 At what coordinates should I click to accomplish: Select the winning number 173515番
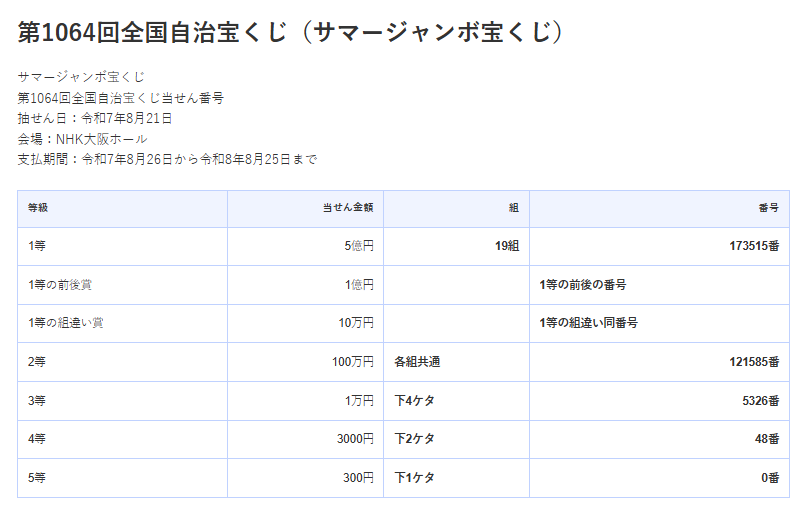click(x=754, y=246)
